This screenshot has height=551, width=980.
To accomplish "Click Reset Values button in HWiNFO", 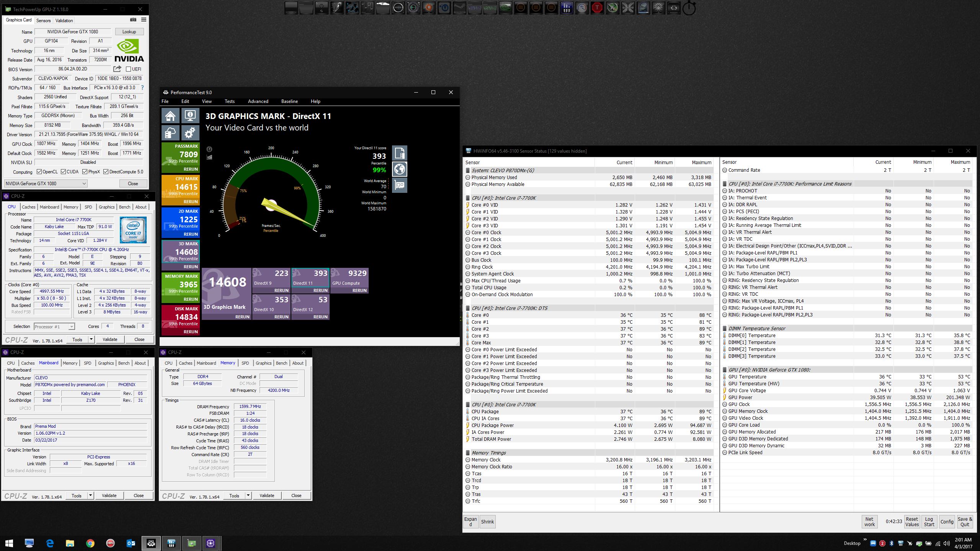I will [912, 522].
